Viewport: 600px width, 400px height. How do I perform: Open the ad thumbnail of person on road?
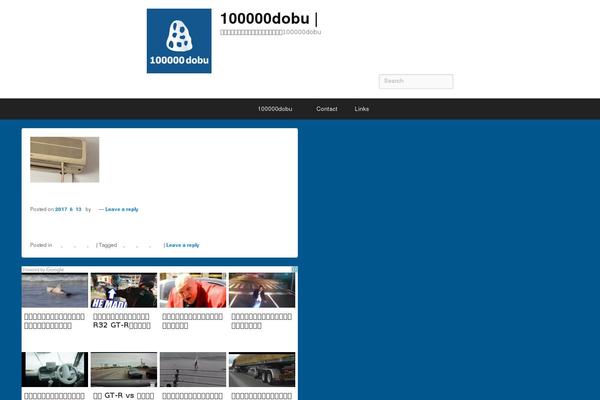(x=261, y=290)
